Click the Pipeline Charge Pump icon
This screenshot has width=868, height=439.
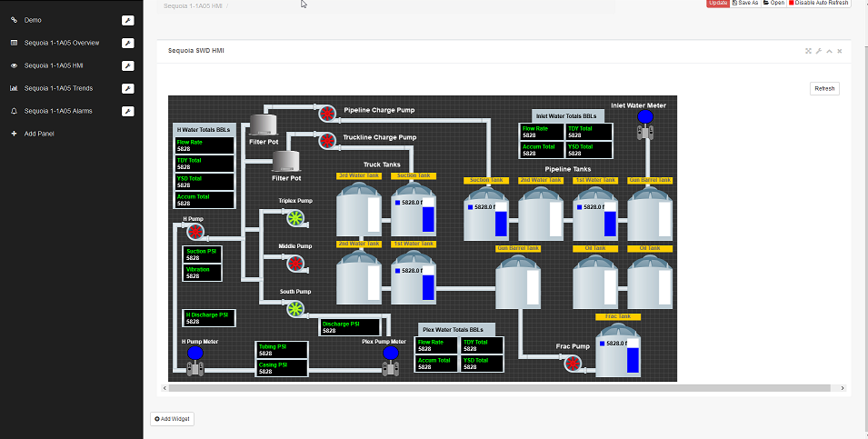tap(326, 113)
